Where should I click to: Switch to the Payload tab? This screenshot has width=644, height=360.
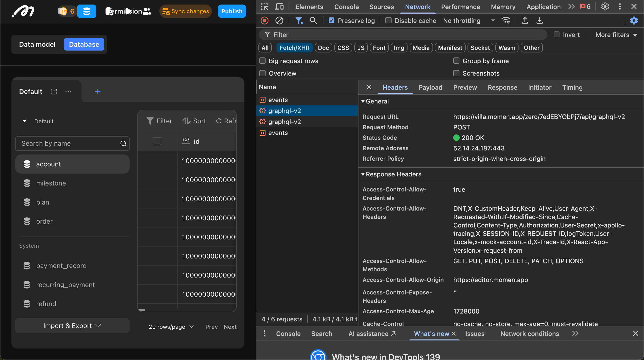[x=430, y=87]
